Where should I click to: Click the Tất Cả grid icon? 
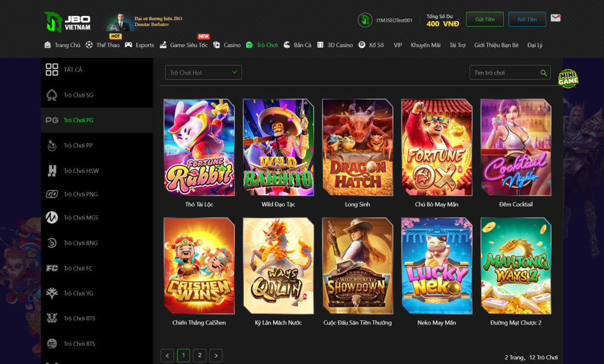click(52, 70)
